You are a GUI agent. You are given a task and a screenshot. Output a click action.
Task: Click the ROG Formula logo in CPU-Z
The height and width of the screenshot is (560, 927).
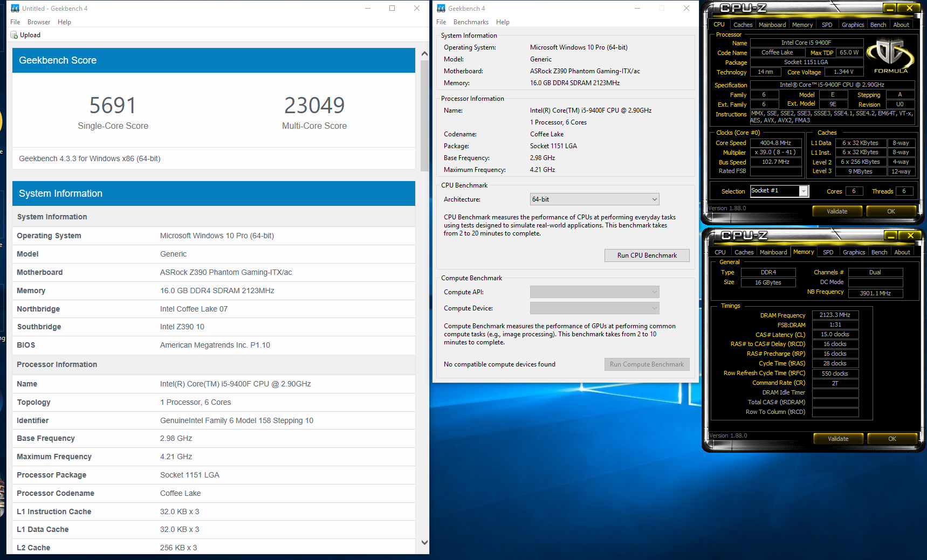tap(891, 56)
